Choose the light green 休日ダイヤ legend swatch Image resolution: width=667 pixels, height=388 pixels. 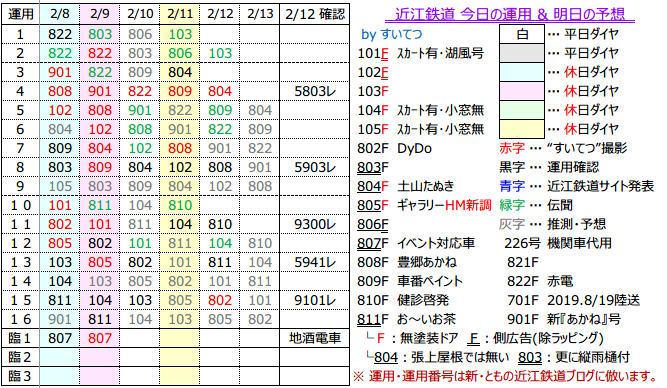[x=522, y=110]
